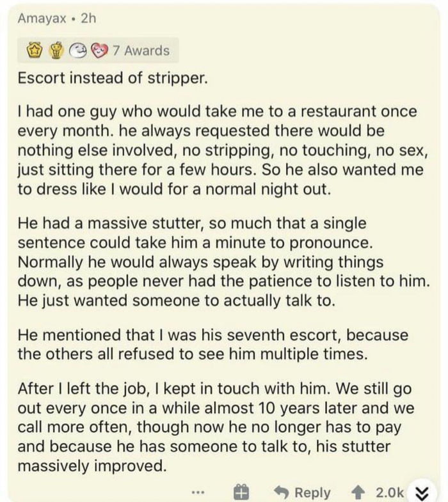The width and height of the screenshot is (448, 502).
Task: Click the pink heart award icon
Action: [x=99, y=51]
